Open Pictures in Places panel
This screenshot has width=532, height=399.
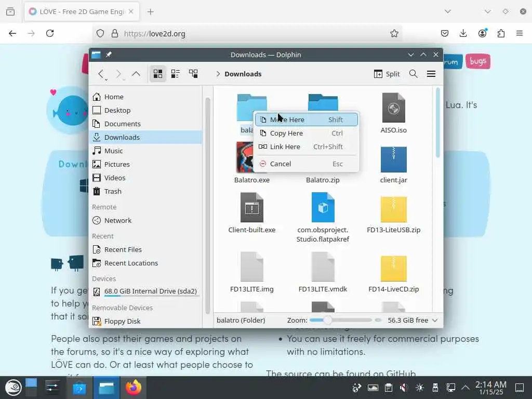[x=146, y=164]
